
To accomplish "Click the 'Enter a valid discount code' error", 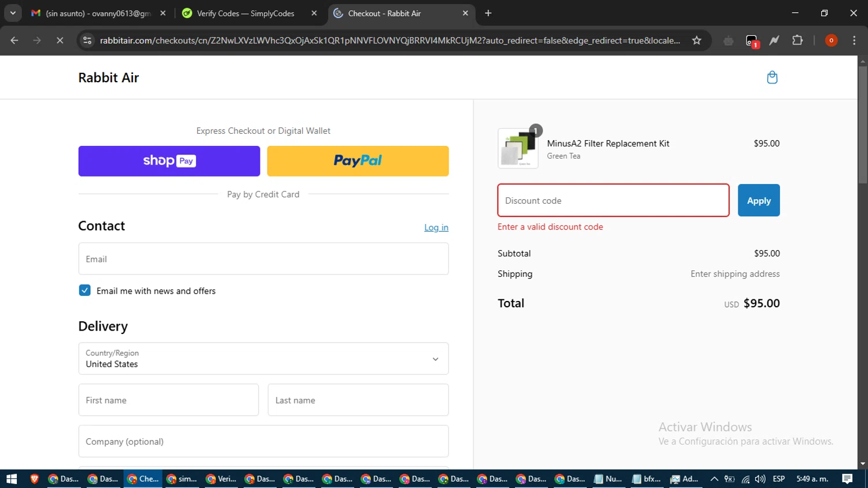I will 550,227.
